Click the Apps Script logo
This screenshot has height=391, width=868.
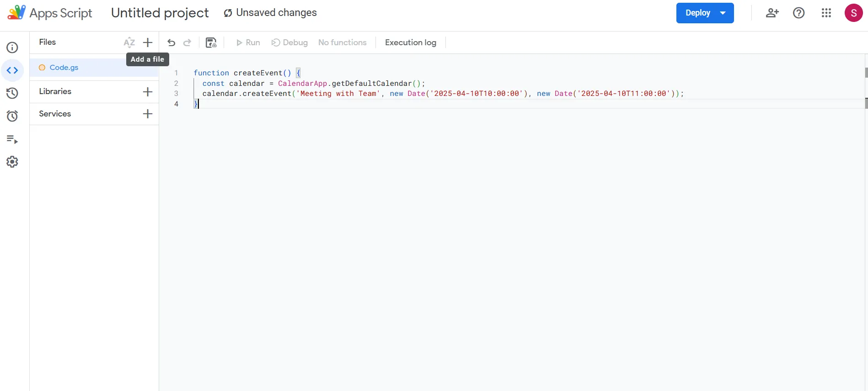point(16,12)
